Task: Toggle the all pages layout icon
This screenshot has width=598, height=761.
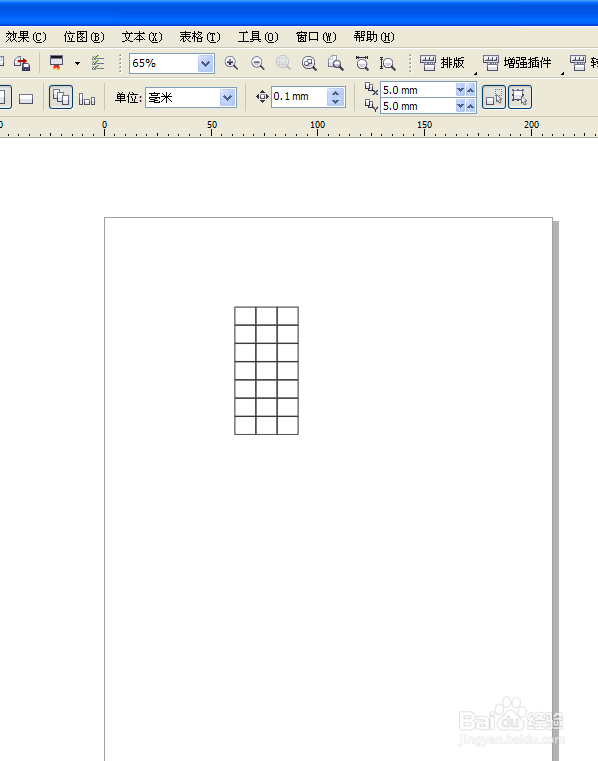Action: 61,98
